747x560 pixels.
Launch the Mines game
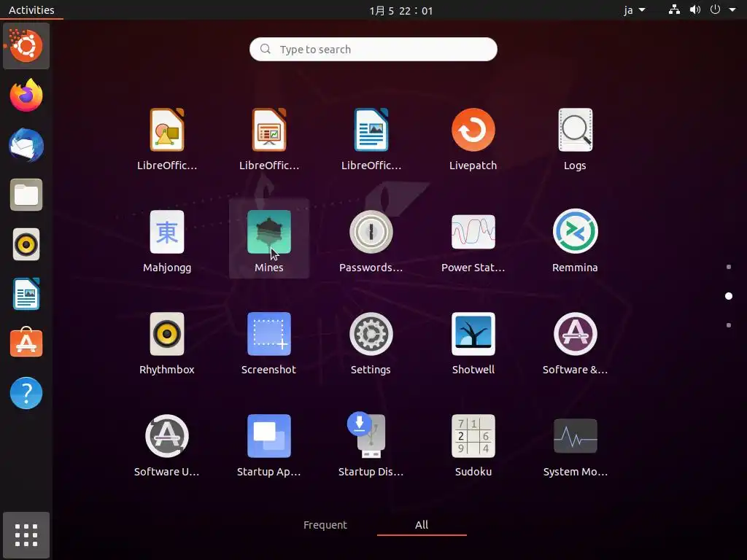coord(269,232)
